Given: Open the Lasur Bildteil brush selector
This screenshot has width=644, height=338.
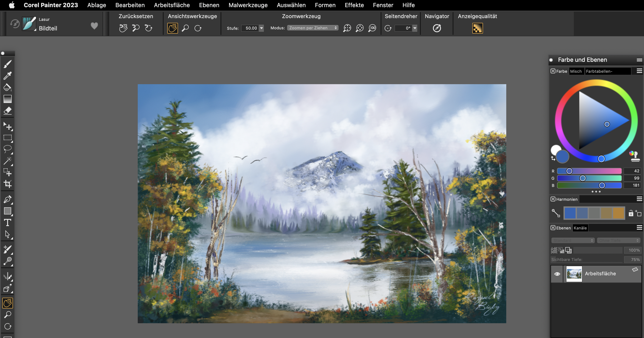Looking at the screenshot, I should 29,24.
